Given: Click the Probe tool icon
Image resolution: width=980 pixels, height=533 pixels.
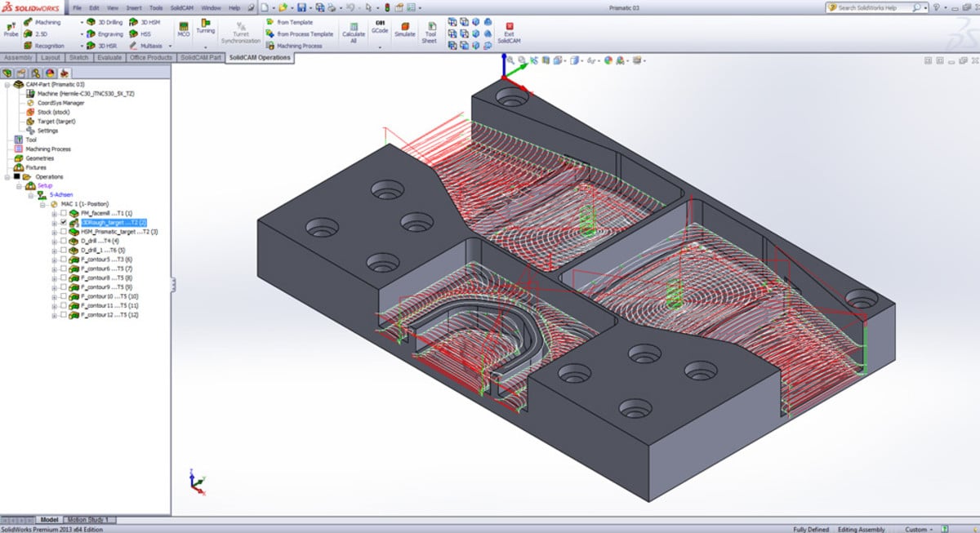Looking at the screenshot, I should tap(11, 28).
